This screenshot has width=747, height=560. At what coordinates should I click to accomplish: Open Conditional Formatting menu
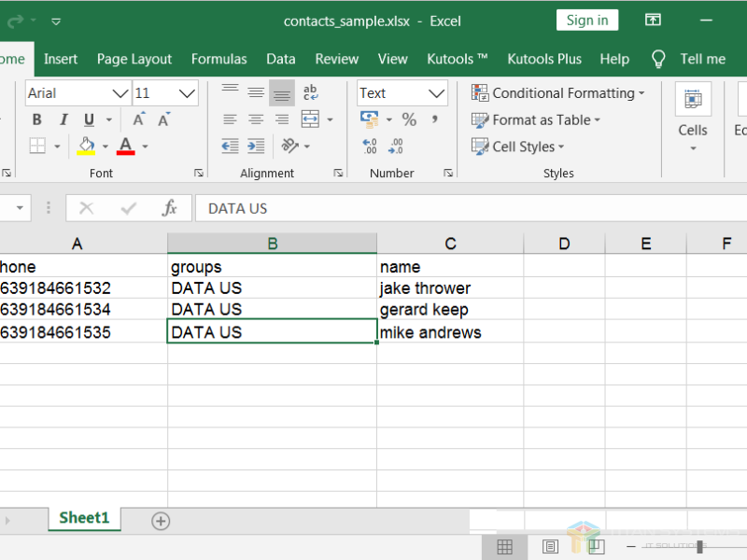point(558,93)
